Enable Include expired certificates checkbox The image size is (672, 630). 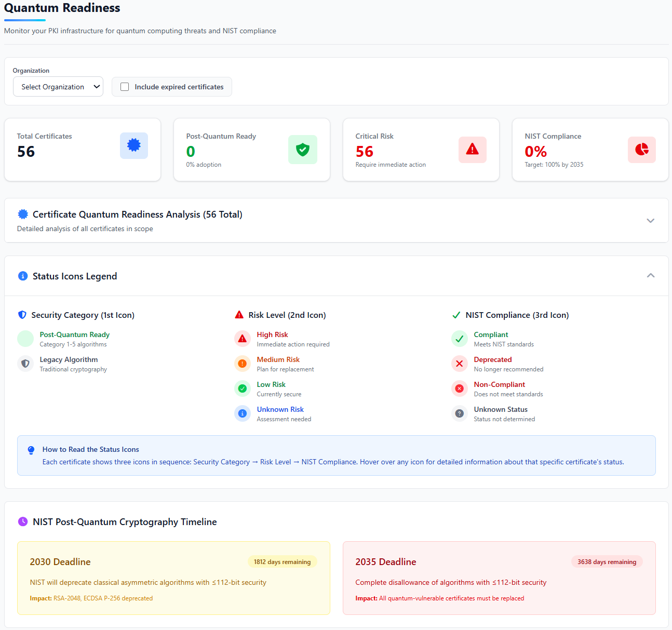coord(125,87)
